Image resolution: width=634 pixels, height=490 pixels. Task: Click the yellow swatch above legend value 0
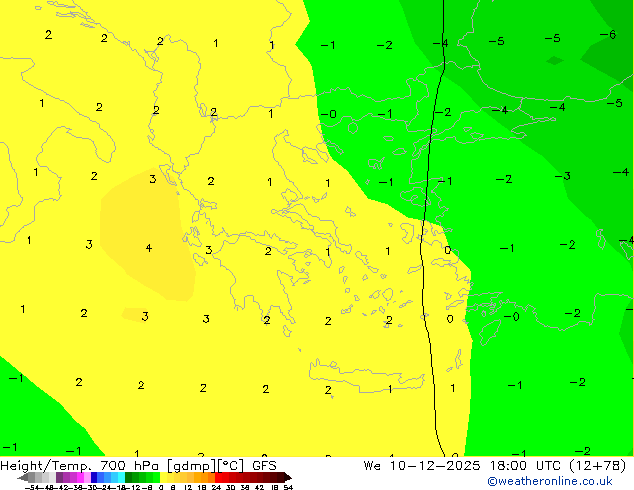[x=164, y=477]
